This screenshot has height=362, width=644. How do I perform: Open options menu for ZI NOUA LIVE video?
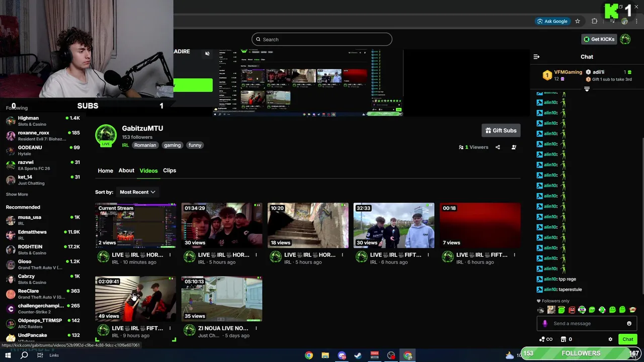256,328
